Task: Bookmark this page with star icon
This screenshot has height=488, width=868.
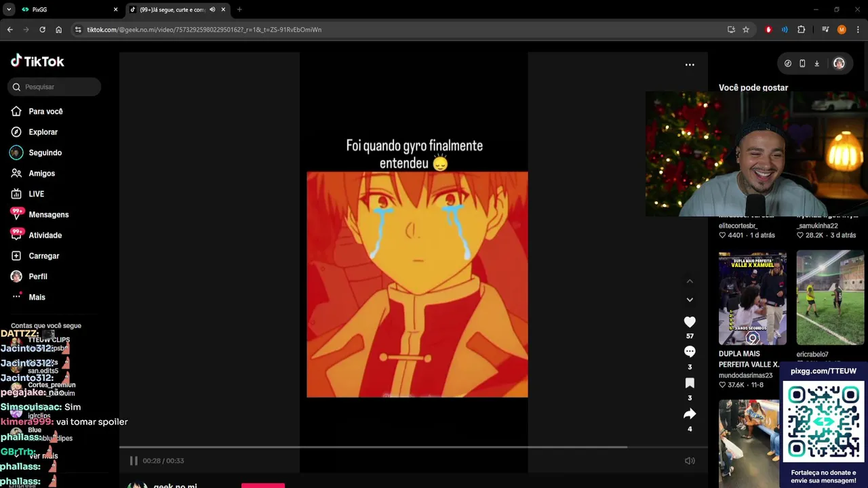Action: tap(746, 30)
